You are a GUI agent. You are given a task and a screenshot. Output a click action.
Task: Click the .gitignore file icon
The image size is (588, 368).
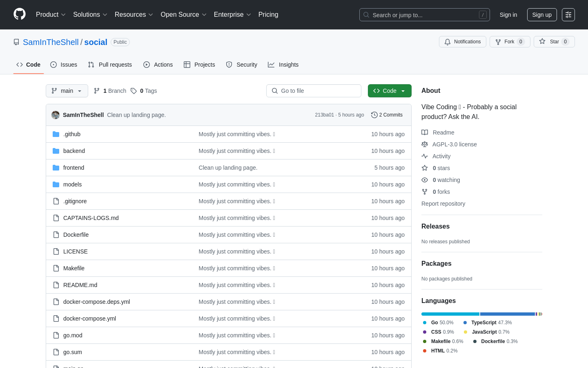56,201
